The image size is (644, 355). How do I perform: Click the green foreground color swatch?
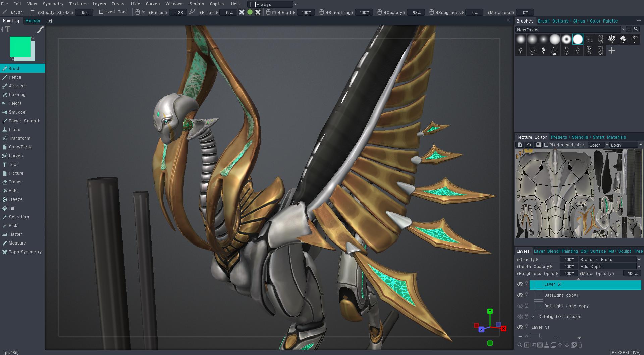point(20,47)
